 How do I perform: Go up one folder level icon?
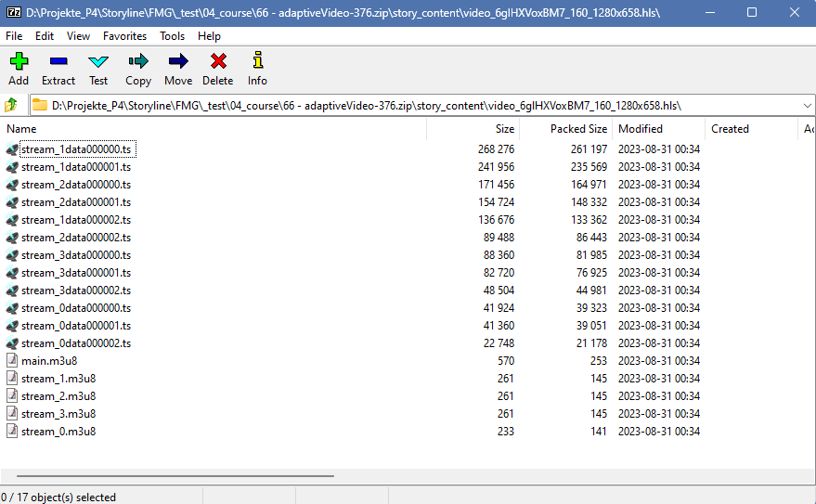(x=11, y=105)
